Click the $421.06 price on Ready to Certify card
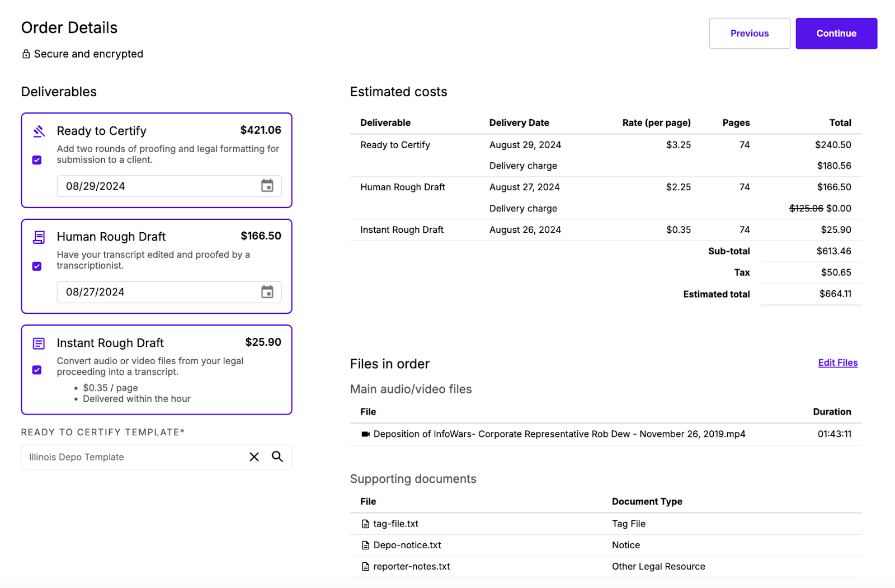Image resolution: width=895 pixels, height=588 pixels. coord(261,130)
